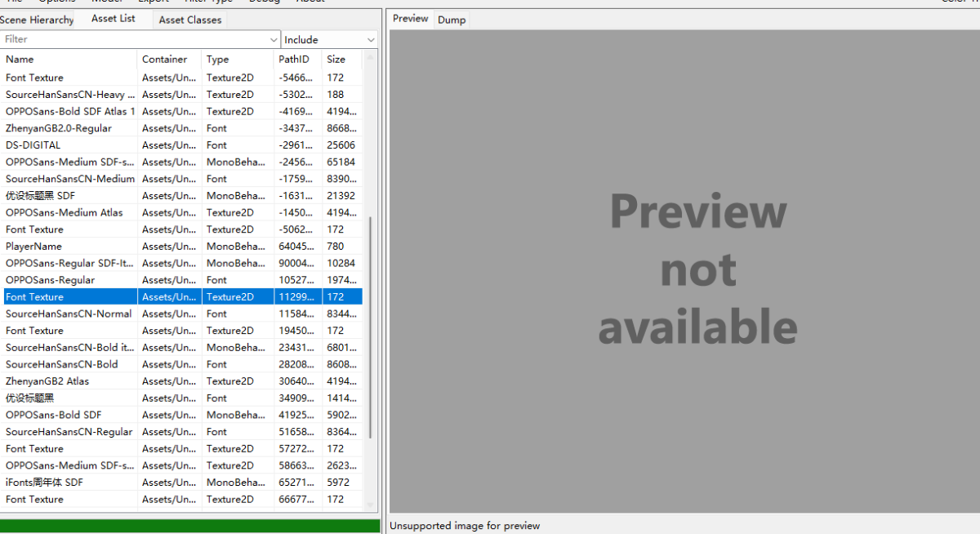This screenshot has height=534, width=980.
Task: Click the asset list vertical scrollbar thumb
Action: (x=372, y=327)
